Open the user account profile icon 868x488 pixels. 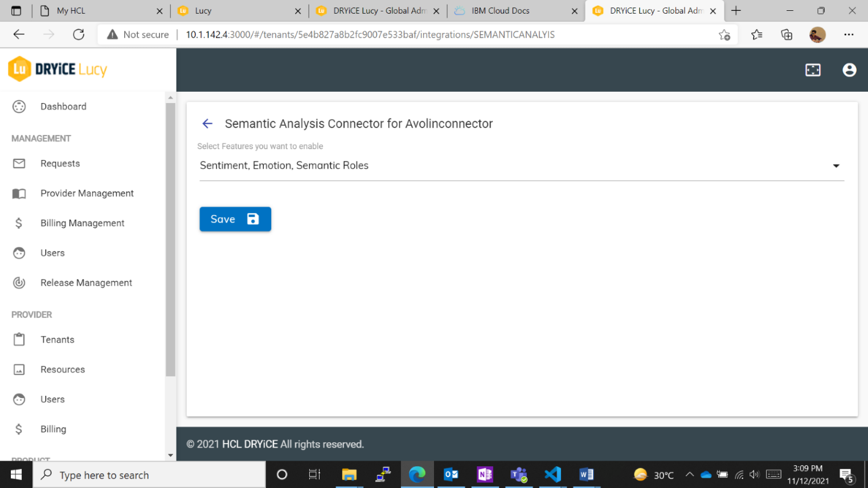pyautogui.click(x=849, y=70)
